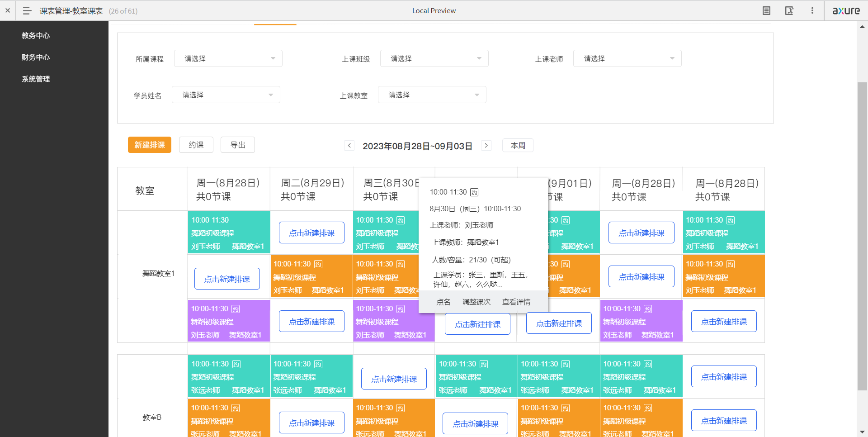This screenshot has height=437, width=868.
Task: Click 约 icon on rightmost green 舞蹈教室1 card
Action: point(731,220)
